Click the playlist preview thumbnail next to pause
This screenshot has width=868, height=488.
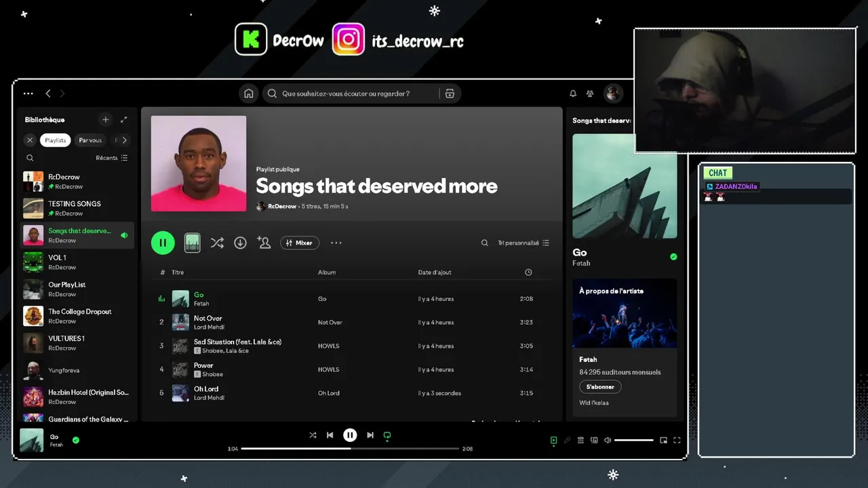click(193, 243)
